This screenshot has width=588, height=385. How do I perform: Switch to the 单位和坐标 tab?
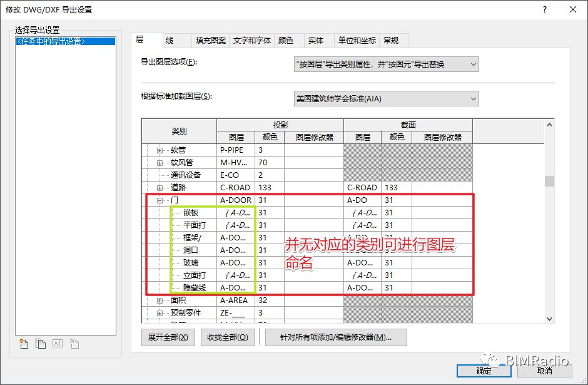[x=357, y=41]
